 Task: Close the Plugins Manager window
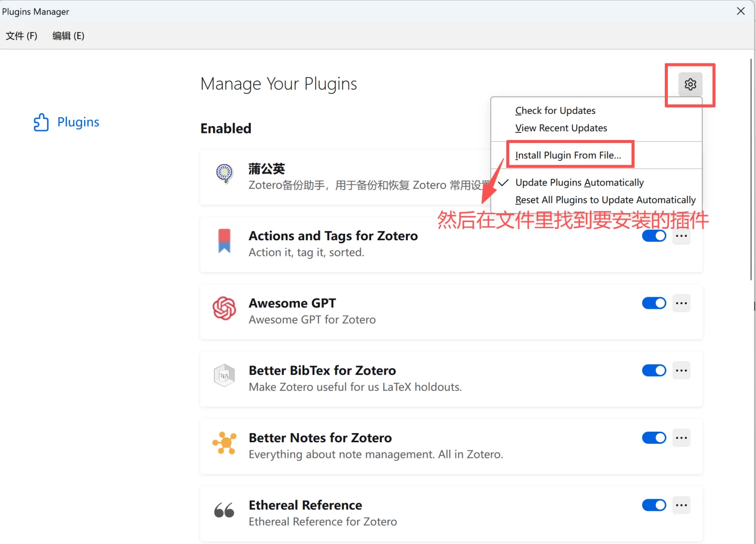(740, 11)
